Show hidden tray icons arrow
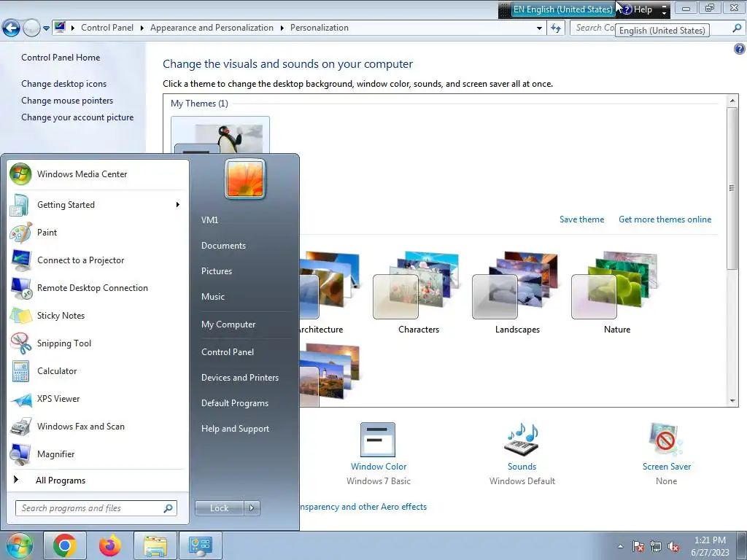747x560 pixels. [x=620, y=547]
